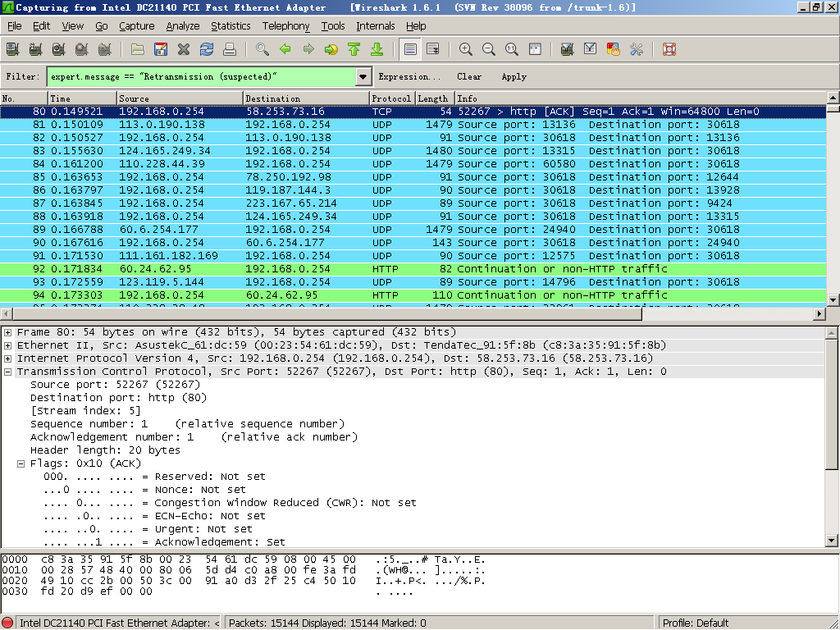The image size is (840, 630).
Task: Open filter history dropdown arrow
Action: [x=363, y=76]
